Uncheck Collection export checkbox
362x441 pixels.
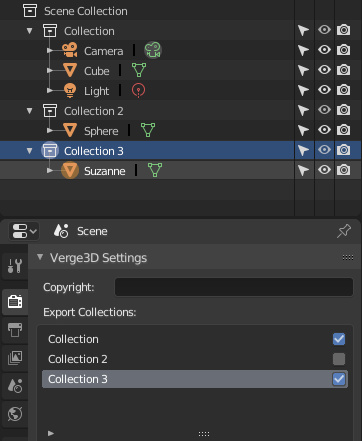(x=339, y=339)
